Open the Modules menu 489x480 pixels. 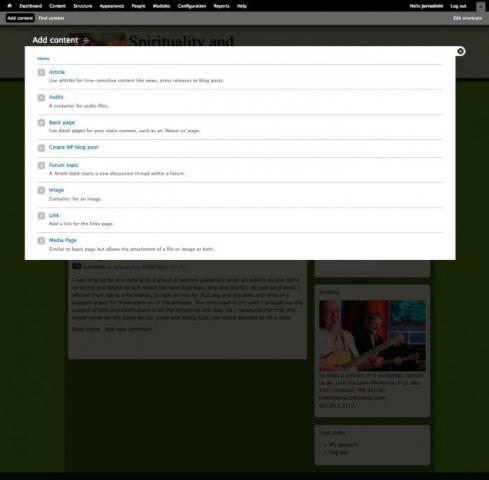click(161, 6)
